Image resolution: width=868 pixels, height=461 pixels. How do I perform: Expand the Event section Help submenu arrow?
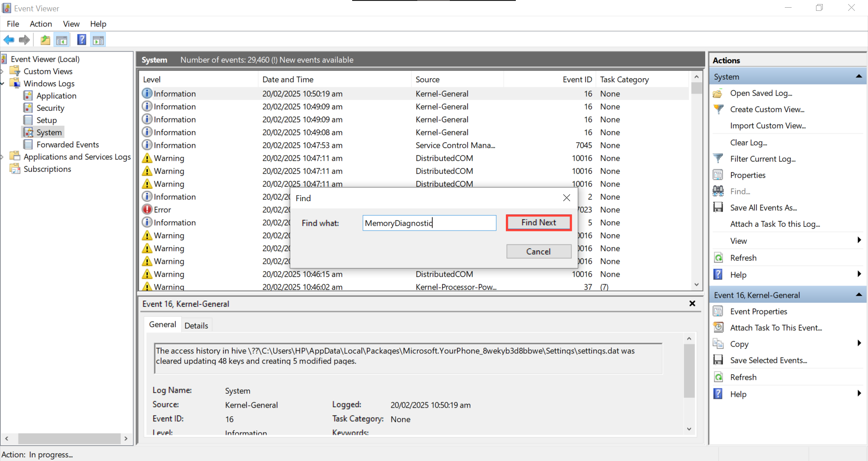point(859,393)
